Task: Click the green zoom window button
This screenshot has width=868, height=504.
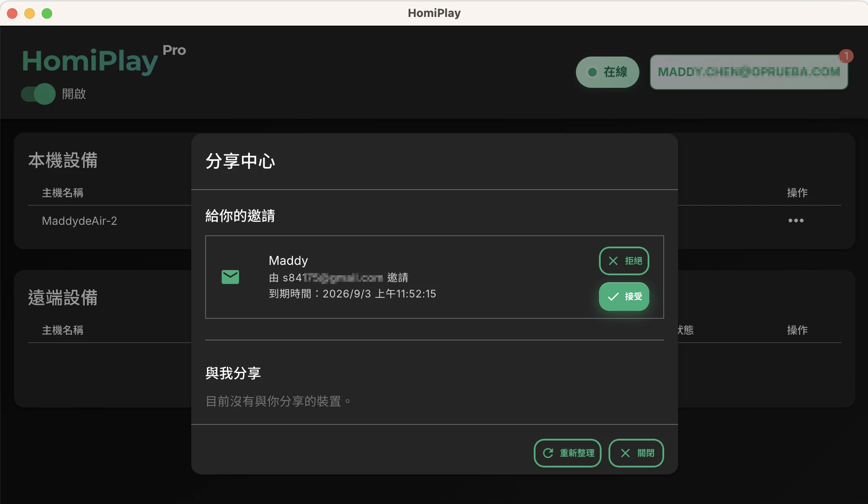Action: click(47, 13)
